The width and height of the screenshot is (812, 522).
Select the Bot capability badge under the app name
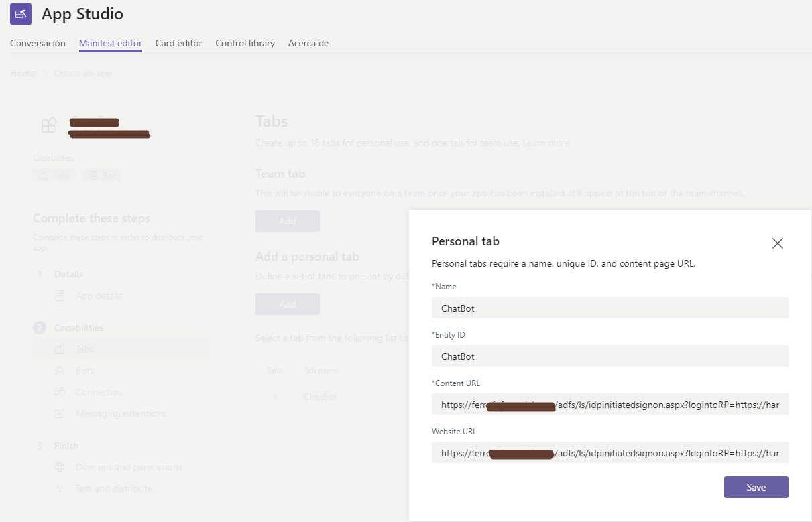101,174
